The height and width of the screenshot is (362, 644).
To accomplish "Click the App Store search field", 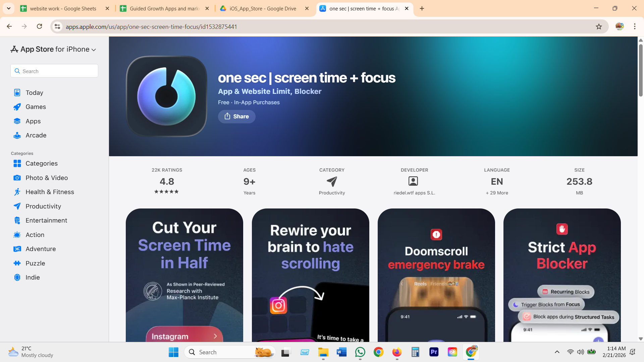I will coord(54,71).
